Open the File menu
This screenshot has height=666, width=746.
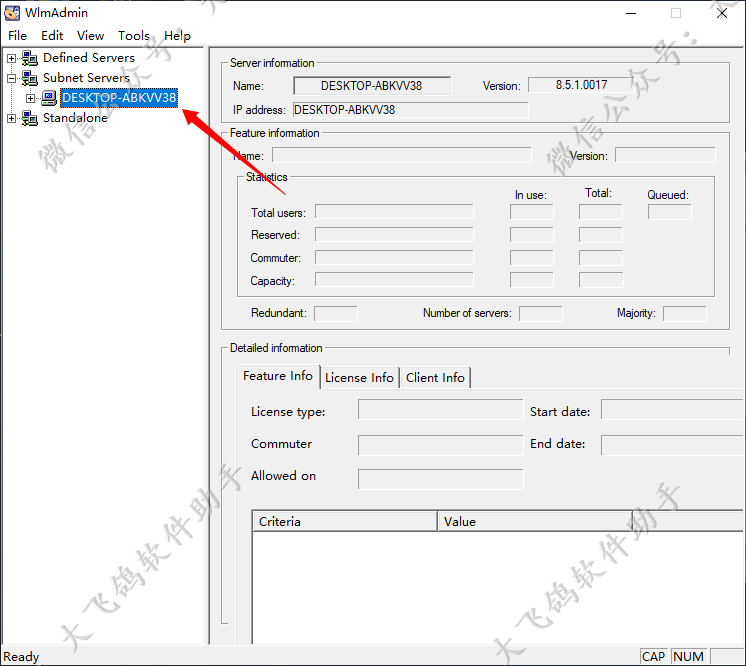point(17,36)
